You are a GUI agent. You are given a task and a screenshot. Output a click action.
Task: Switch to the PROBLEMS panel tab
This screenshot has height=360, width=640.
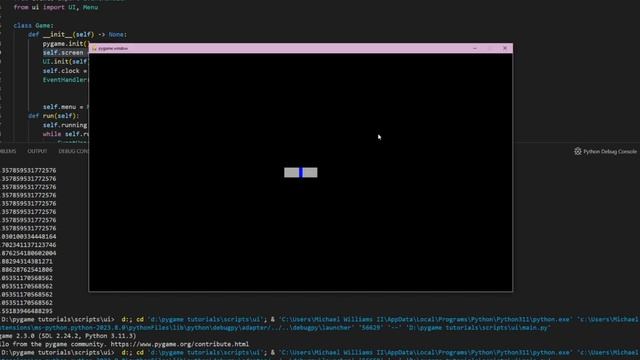8,151
